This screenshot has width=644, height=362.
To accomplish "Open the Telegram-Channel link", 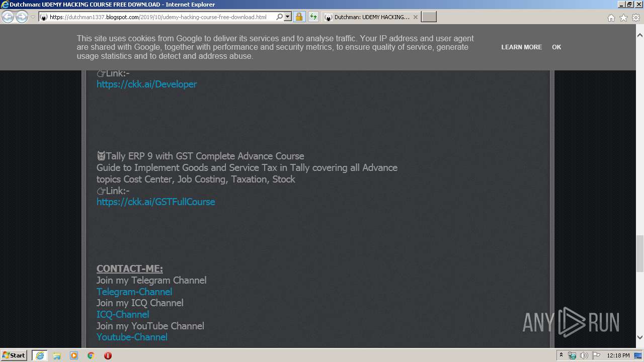I will click(134, 292).
